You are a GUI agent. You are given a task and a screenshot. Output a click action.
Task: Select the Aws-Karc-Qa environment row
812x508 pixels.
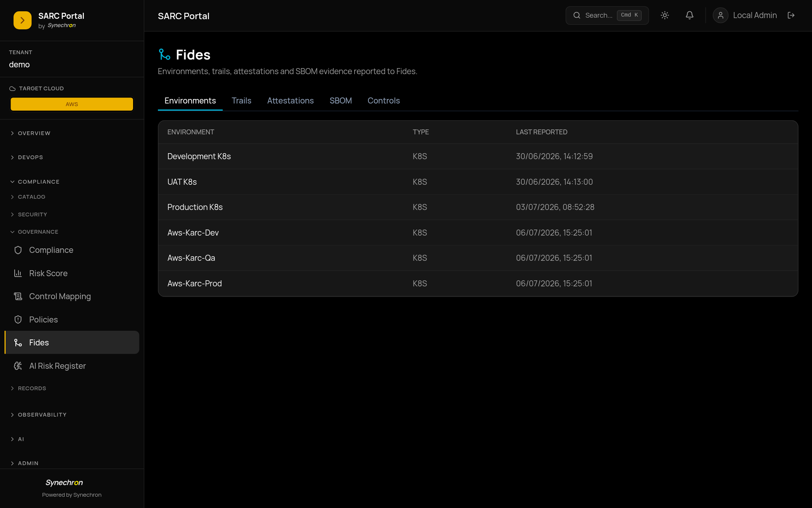pyautogui.click(x=478, y=258)
